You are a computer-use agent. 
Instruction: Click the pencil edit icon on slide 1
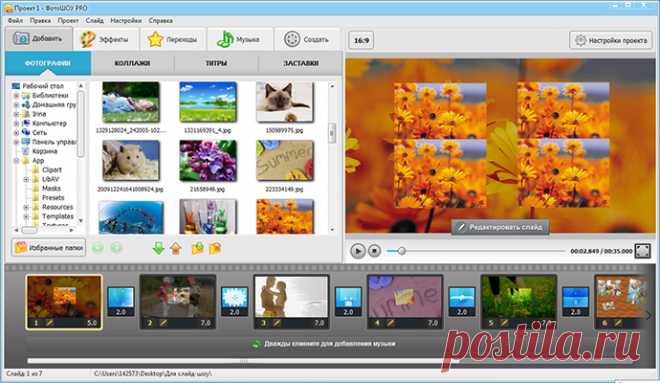point(50,323)
